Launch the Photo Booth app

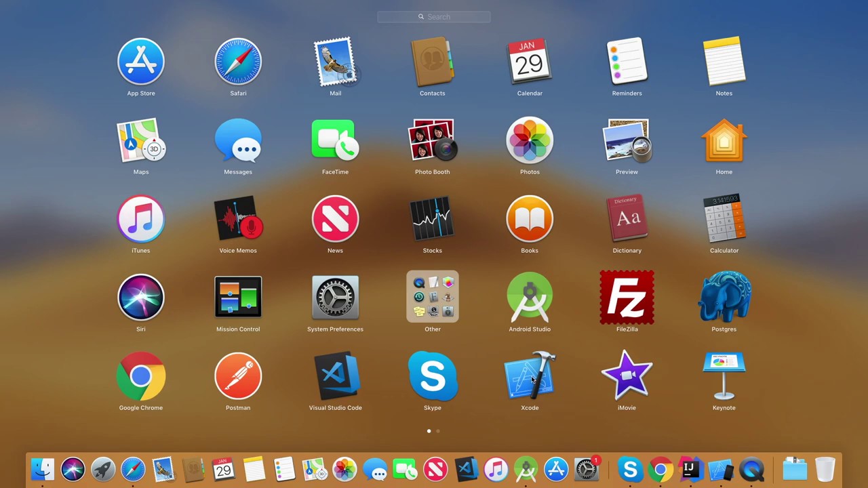[x=432, y=141]
